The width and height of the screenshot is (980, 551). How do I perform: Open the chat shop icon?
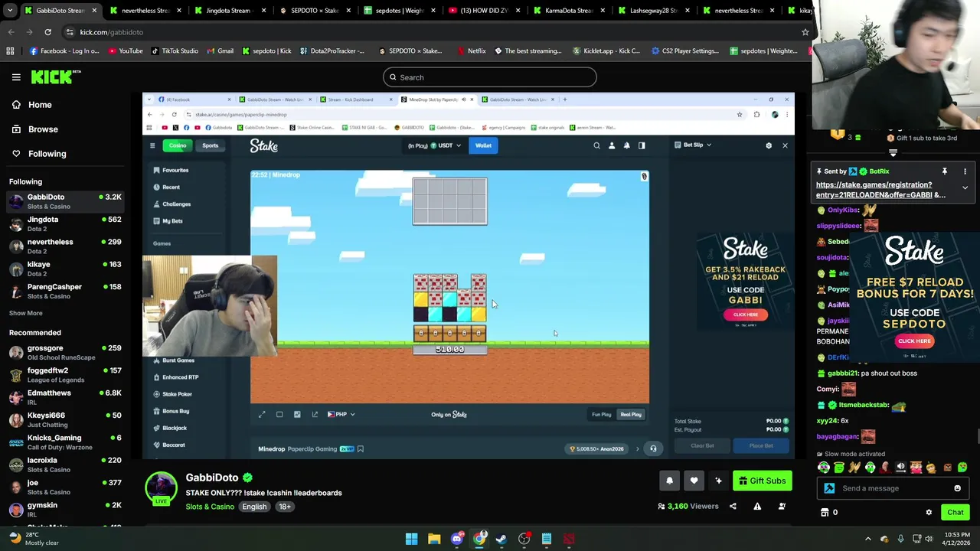pyautogui.click(x=825, y=513)
